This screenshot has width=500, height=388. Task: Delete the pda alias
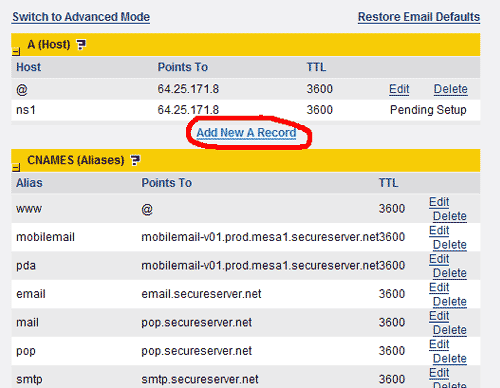point(450,273)
